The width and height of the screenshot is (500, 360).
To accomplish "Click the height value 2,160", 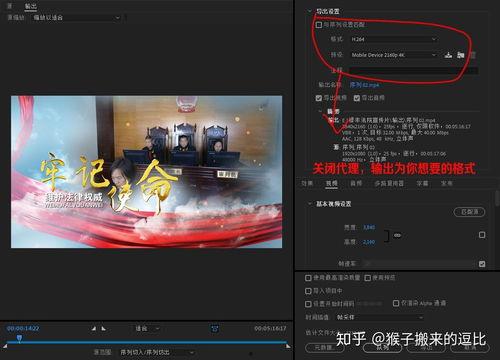I will coord(369,242).
